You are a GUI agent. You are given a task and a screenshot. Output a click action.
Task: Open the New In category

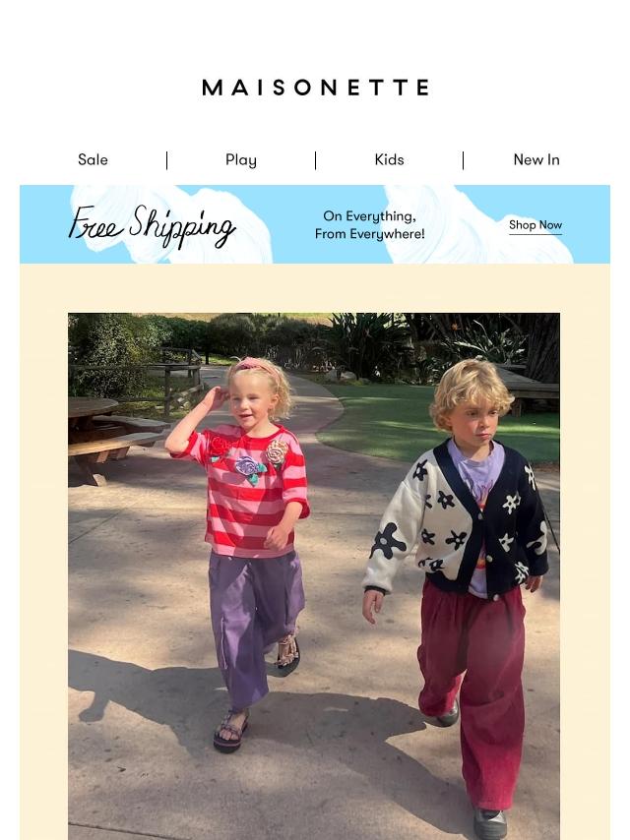[x=536, y=159]
